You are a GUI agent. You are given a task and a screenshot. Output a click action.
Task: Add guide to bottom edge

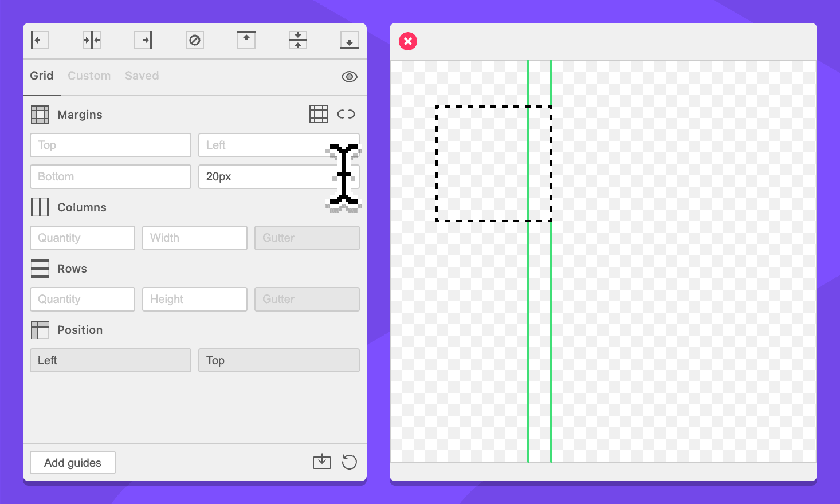point(349,40)
